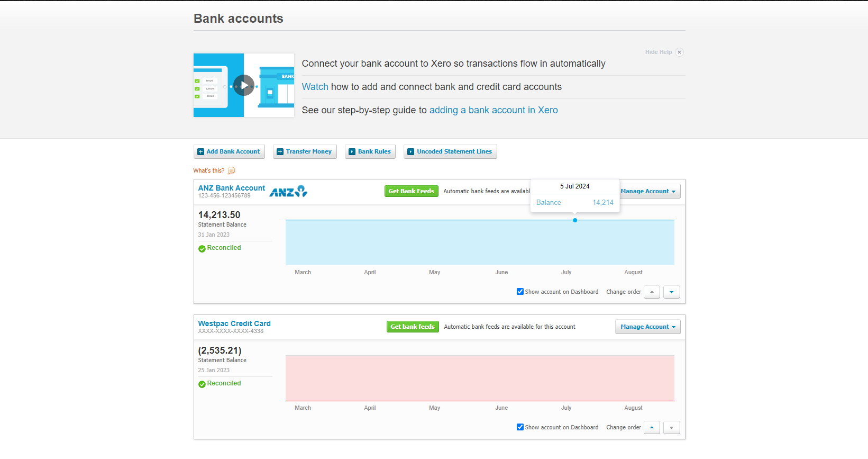This screenshot has width=868, height=459.
Task: Untick ANZ Show account on Dashboard
Action: coord(520,292)
